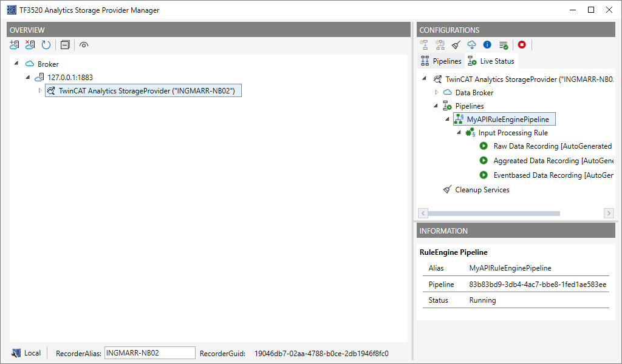622x364 pixels.
Task: Select Eventbased Data Recording entry
Action: (553, 175)
